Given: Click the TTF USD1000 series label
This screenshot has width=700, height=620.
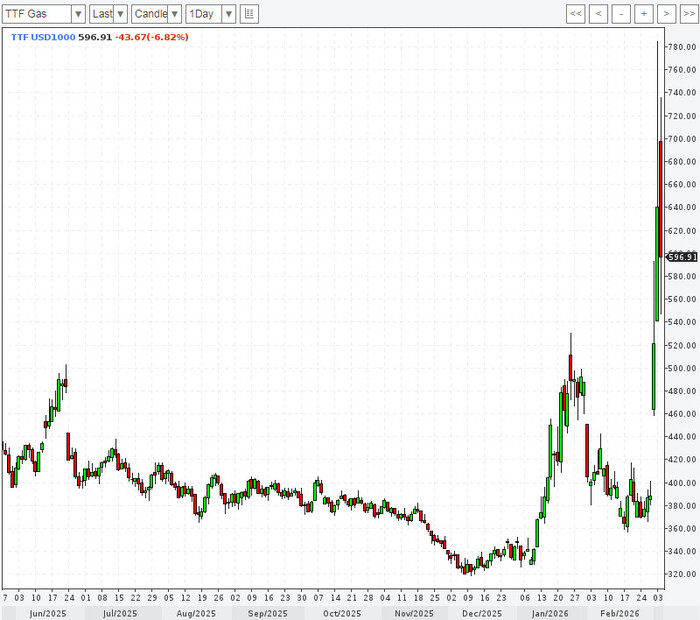Looking at the screenshot, I should tap(42, 37).
